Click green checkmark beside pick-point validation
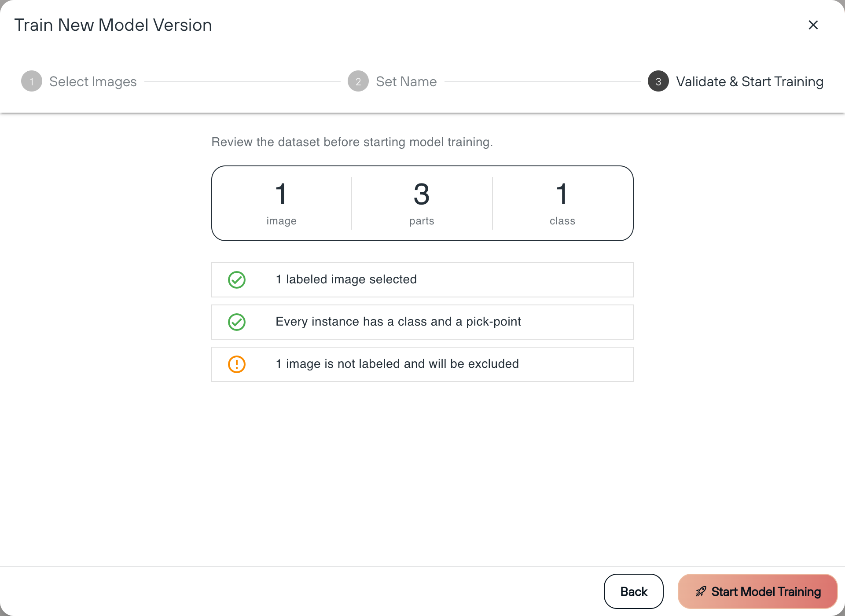Viewport: 845px width, 616px height. tap(237, 322)
